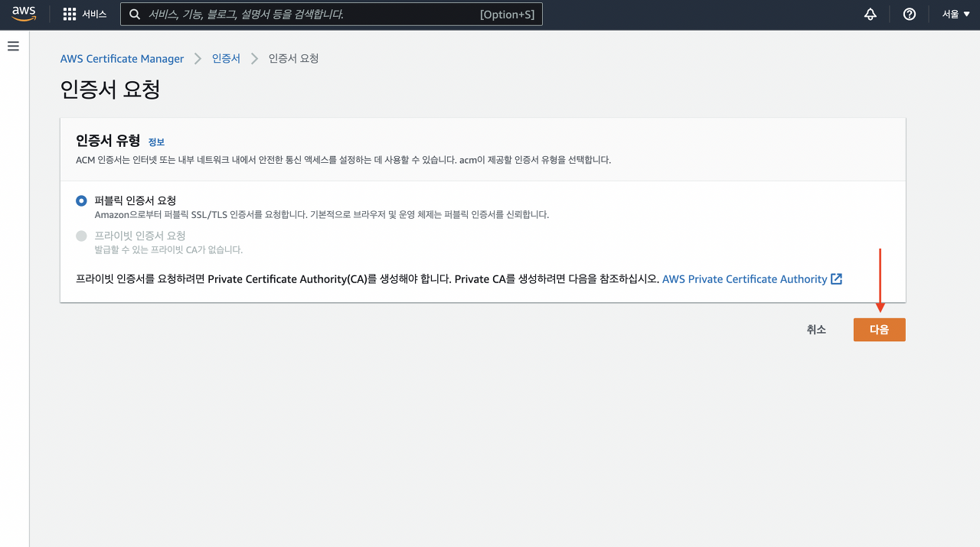Screen dimensions: 980x547
Task: Open the 서울 region dropdown
Action: pyautogui.click(x=955, y=15)
